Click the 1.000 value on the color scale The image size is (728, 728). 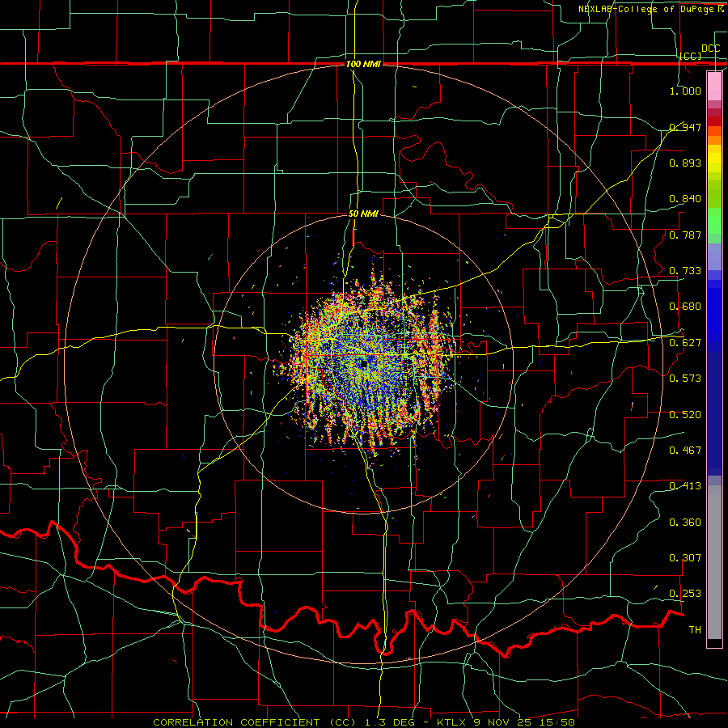pyautogui.click(x=685, y=91)
